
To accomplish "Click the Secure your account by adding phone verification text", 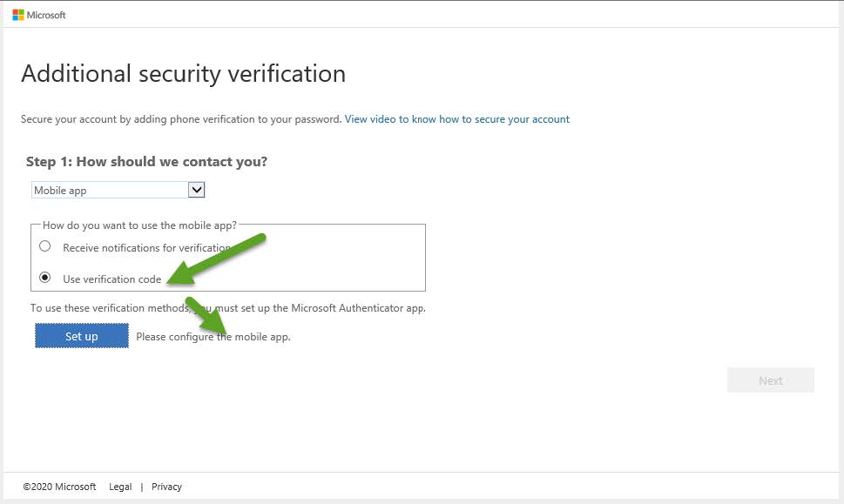I will pos(181,119).
